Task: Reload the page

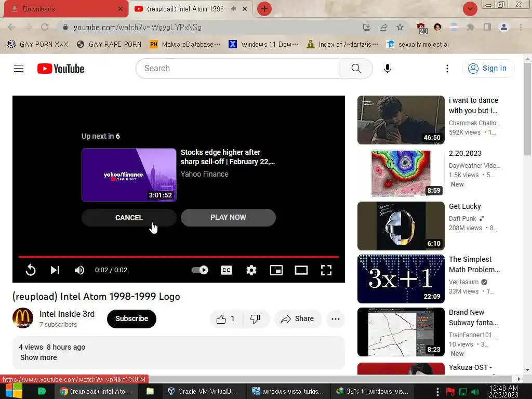Action: (45, 27)
